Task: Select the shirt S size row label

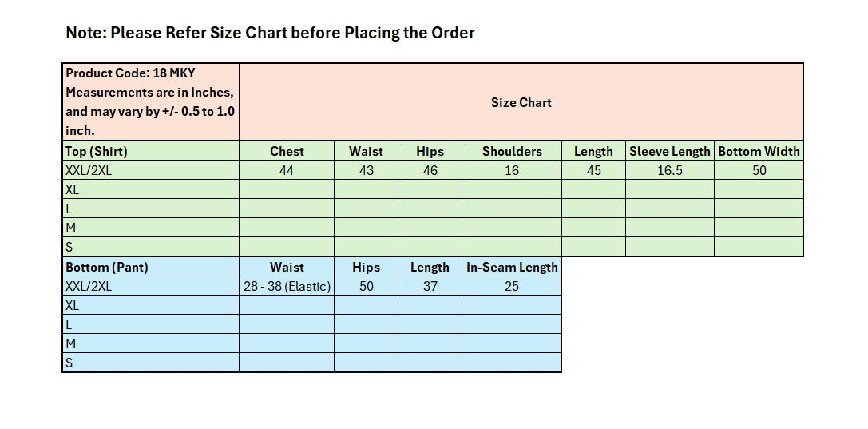Action: tap(150, 247)
